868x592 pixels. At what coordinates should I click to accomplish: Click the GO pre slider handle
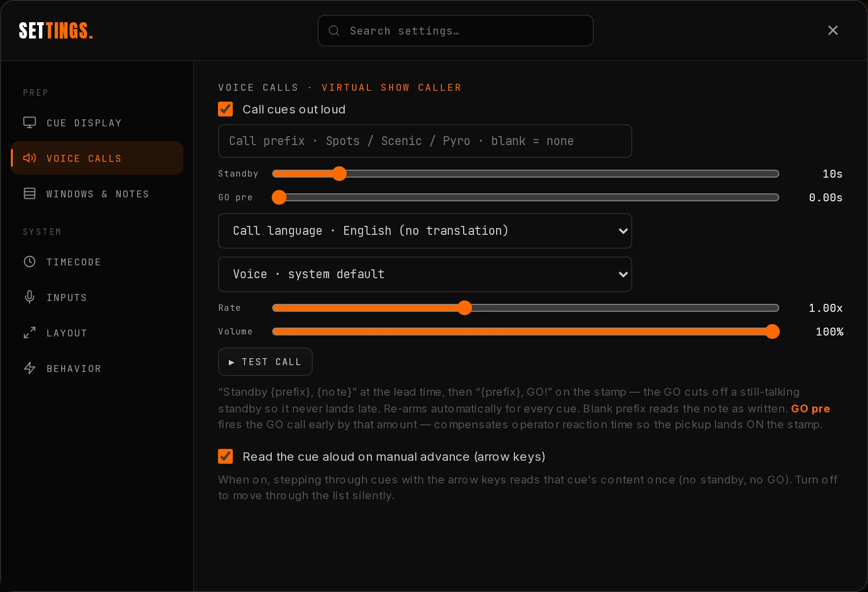point(279,197)
